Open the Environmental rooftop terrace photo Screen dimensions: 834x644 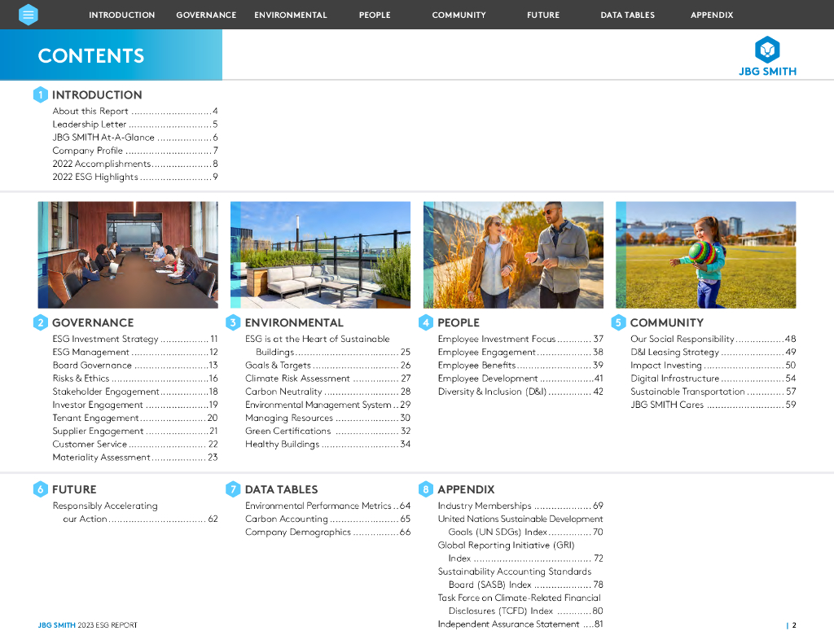(320, 255)
